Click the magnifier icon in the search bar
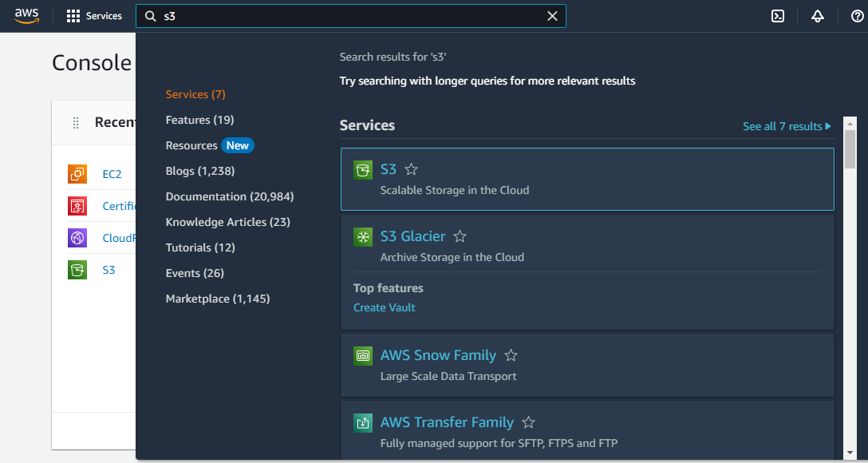The height and width of the screenshot is (463, 868). (151, 15)
